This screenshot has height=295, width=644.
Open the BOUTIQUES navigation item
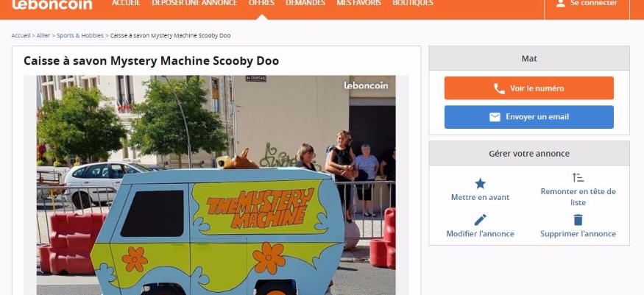click(x=413, y=3)
